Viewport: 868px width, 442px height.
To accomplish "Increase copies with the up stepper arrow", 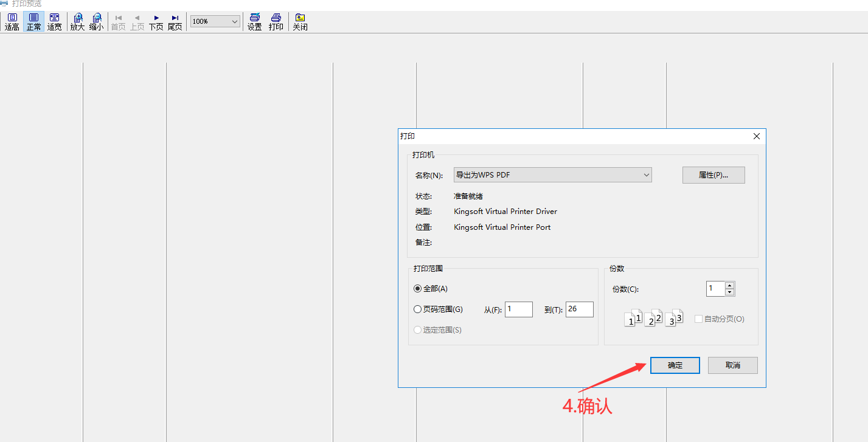I will pos(730,285).
